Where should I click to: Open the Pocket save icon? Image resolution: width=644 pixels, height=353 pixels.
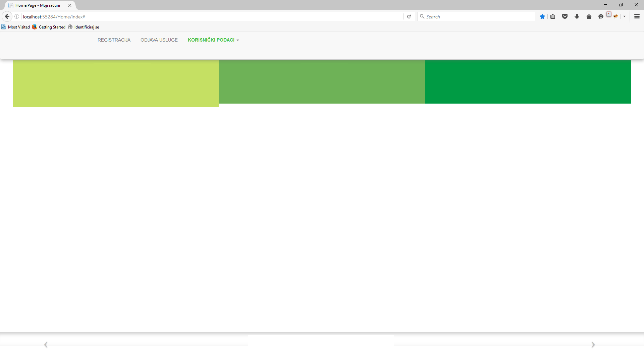(x=565, y=16)
